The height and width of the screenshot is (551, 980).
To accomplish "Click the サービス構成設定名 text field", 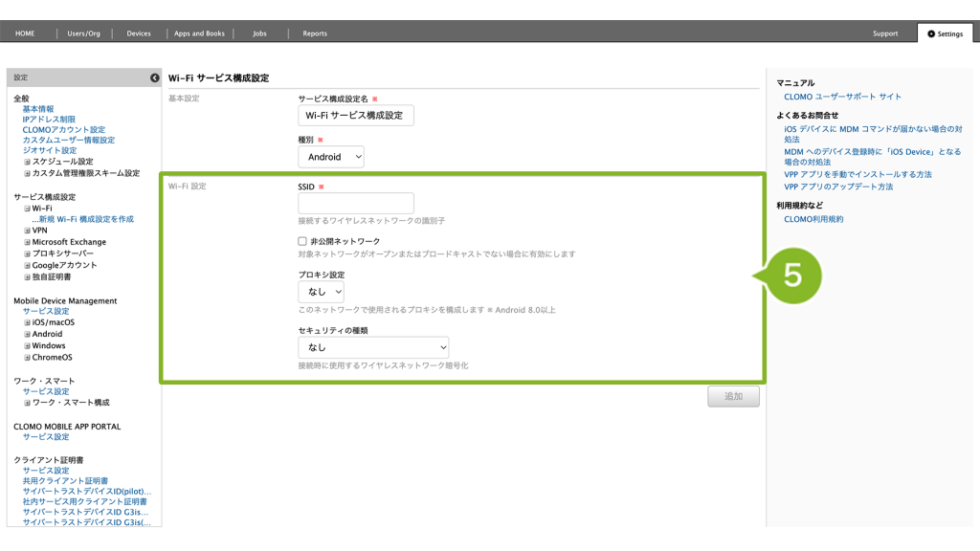I will coord(356,116).
